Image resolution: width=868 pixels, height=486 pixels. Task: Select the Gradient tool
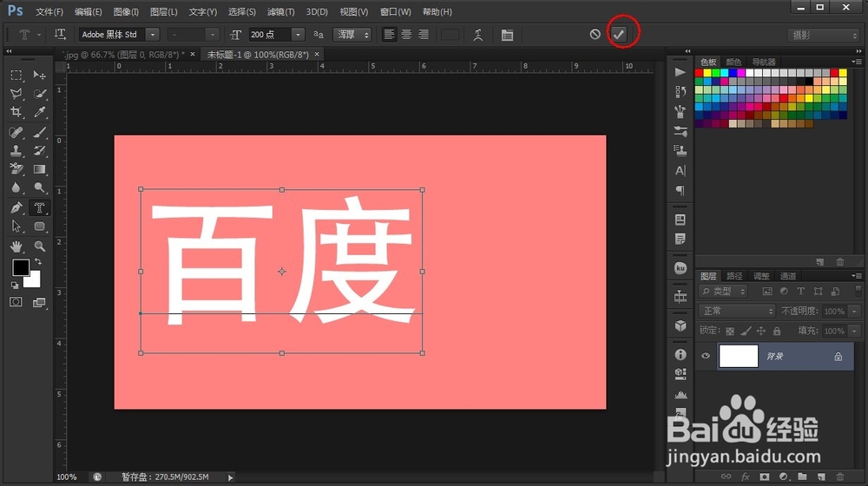pos(39,169)
